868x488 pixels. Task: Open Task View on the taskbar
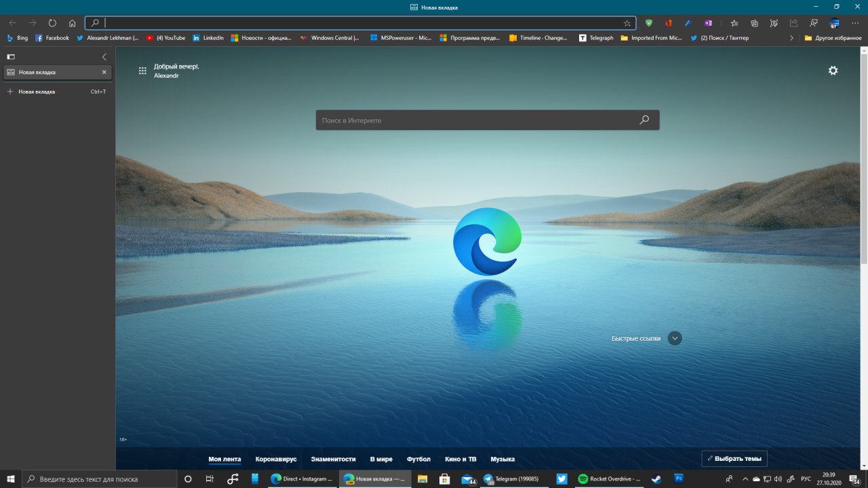pos(210,479)
